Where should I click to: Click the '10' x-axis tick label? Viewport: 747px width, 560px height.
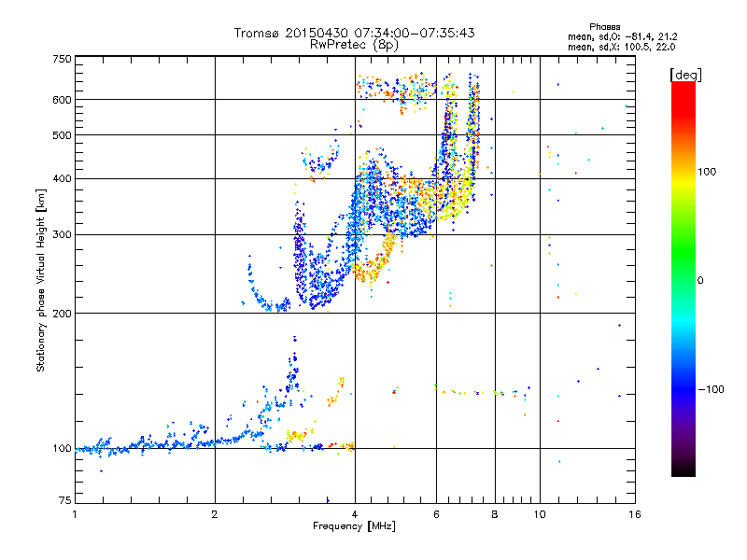540,514
